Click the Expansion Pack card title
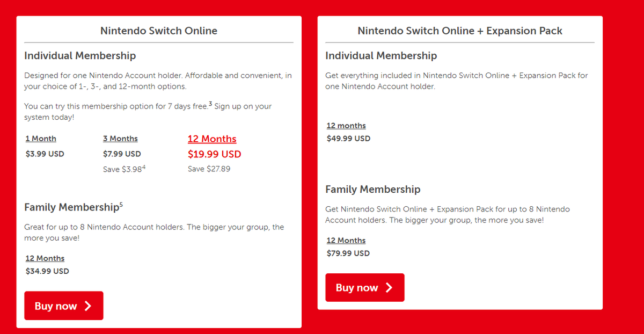Image resolution: width=644 pixels, height=334 pixels. tap(460, 31)
